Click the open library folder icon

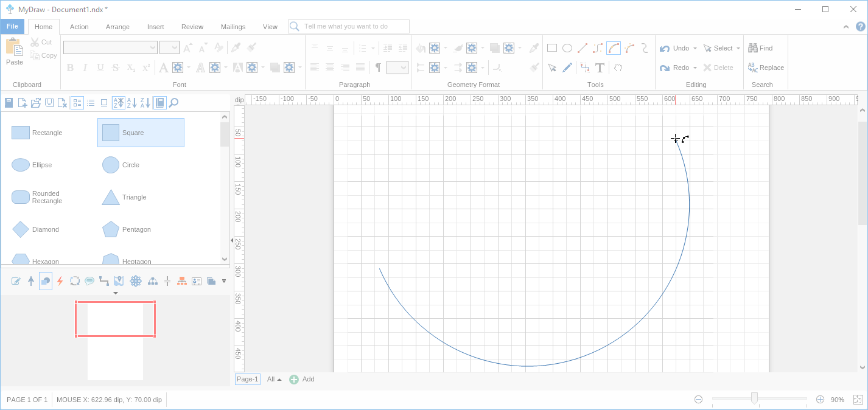point(36,103)
